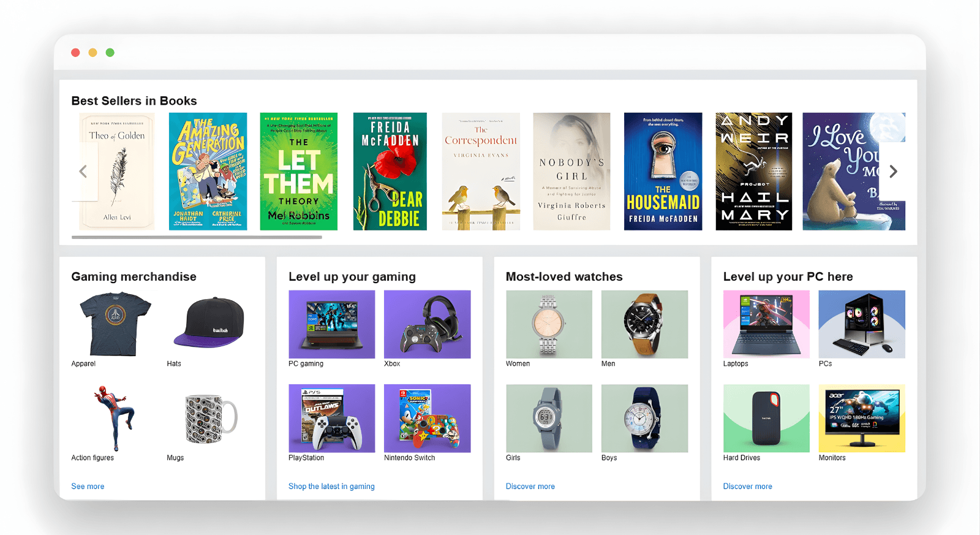Select the Project Hail Mary book cover
Image resolution: width=980 pixels, height=535 pixels.
753,172
